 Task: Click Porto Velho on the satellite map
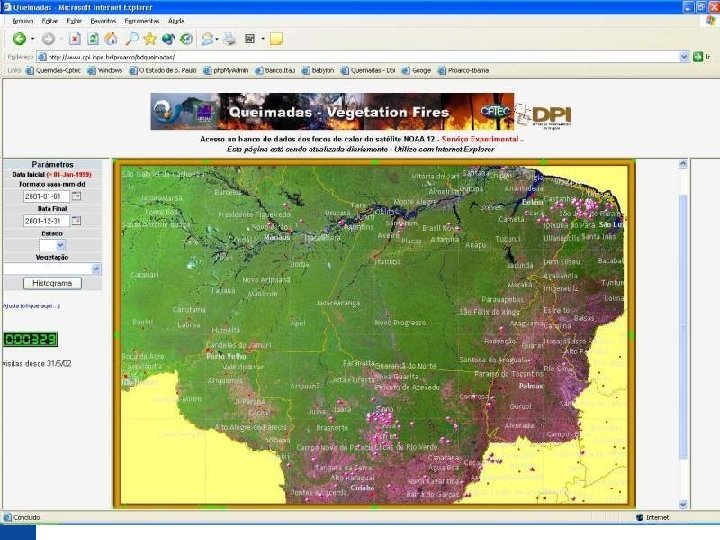tap(226, 356)
